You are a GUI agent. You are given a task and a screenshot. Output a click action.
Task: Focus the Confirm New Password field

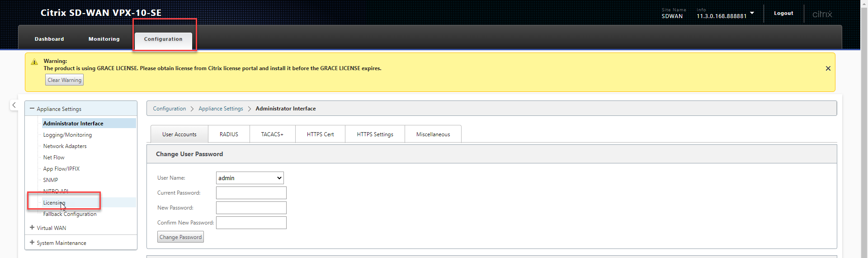(x=251, y=223)
